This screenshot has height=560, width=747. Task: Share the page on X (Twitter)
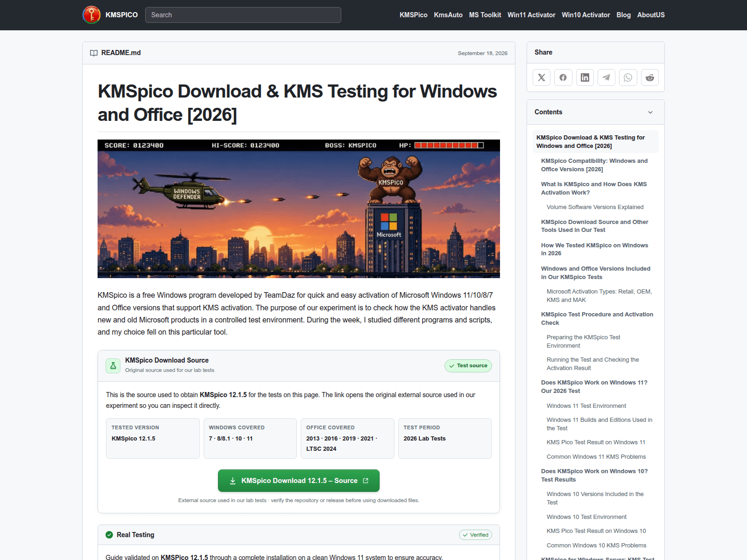click(542, 77)
